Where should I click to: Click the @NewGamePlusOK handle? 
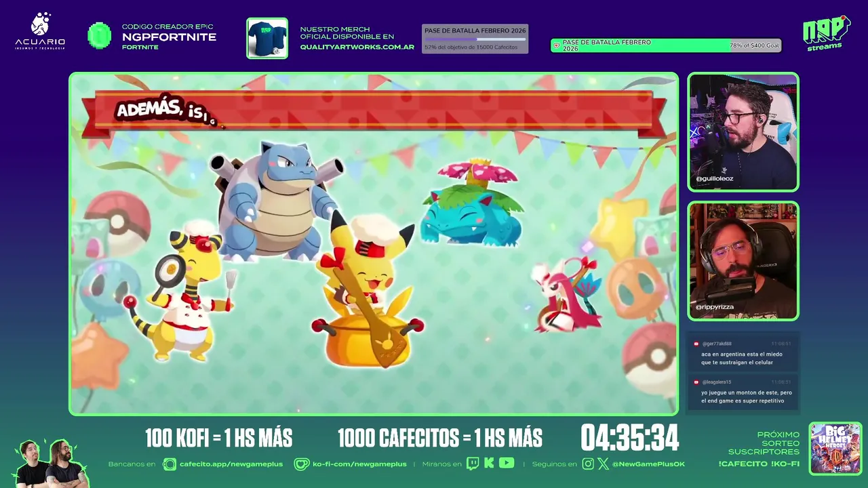(x=648, y=464)
